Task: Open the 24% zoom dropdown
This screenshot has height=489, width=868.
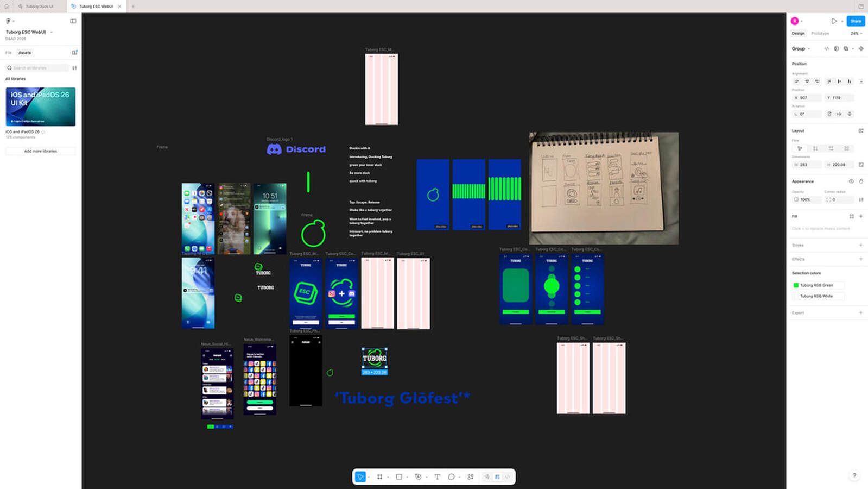Action: point(856,34)
